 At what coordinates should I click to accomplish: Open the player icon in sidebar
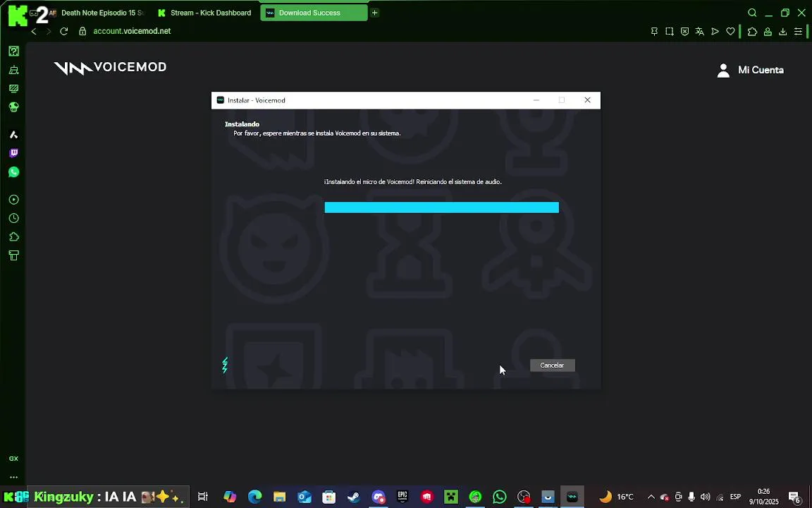point(14,200)
